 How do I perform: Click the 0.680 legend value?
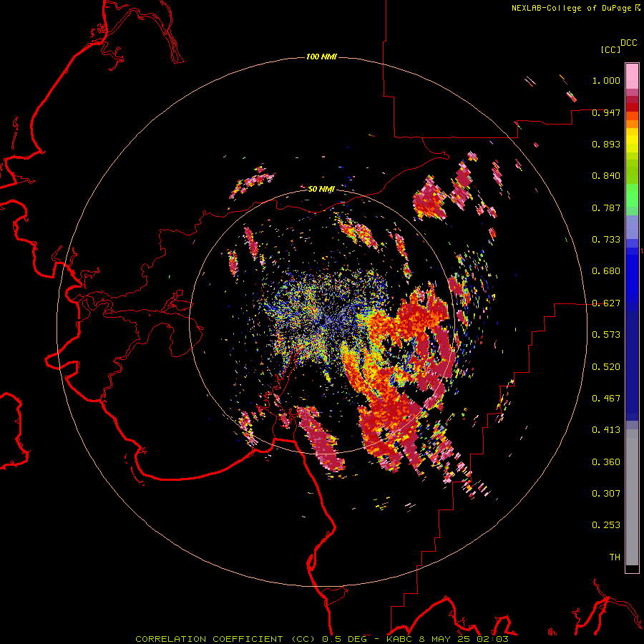(x=606, y=271)
